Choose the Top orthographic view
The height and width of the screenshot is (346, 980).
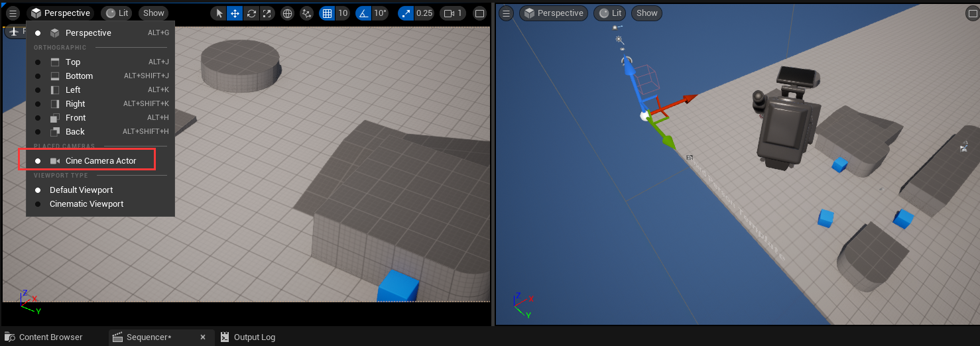(x=73, y=62)
